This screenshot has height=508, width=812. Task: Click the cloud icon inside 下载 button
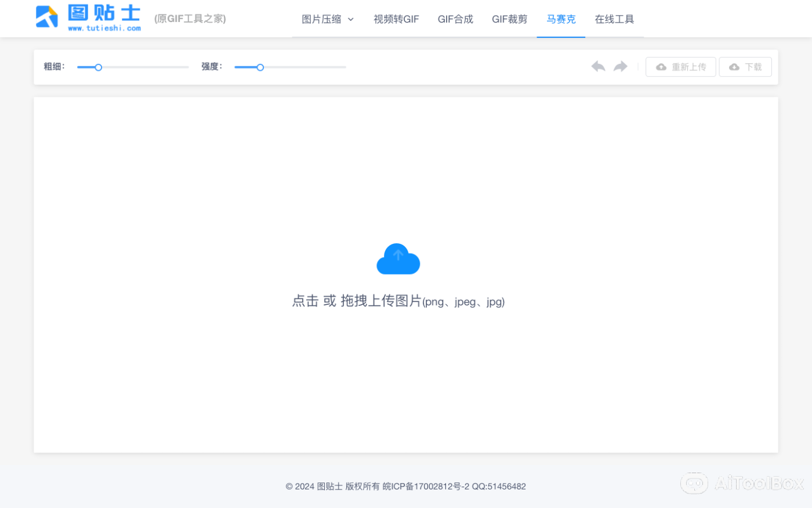click(733, 67)
